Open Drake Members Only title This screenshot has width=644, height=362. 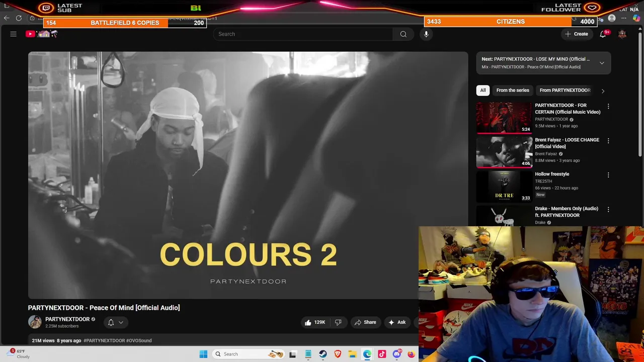[x=567, y=212]
